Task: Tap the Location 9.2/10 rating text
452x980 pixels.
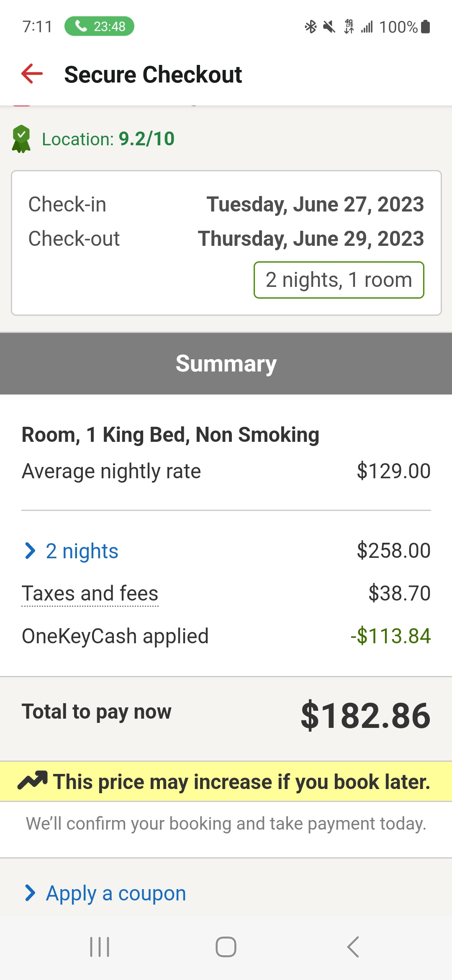Action: click(108, 139)
